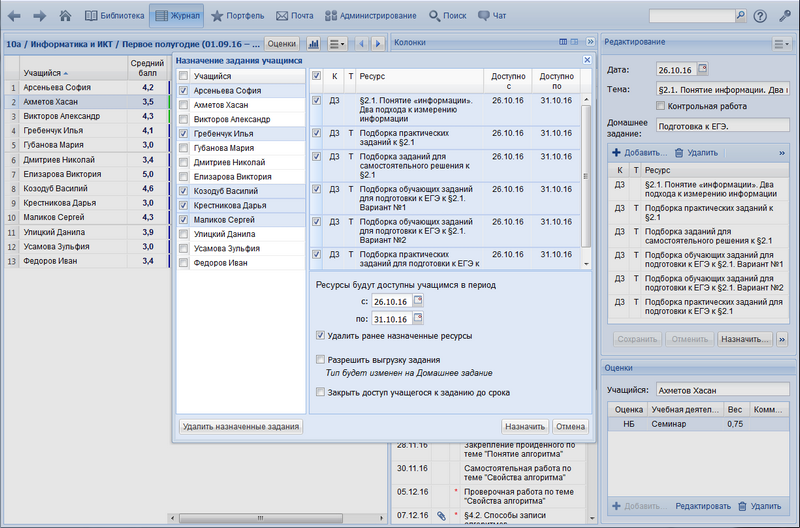Screen dimensions: 800x528
Task: Open calendar picker for the 'по' end date
Action: (419, 318)
